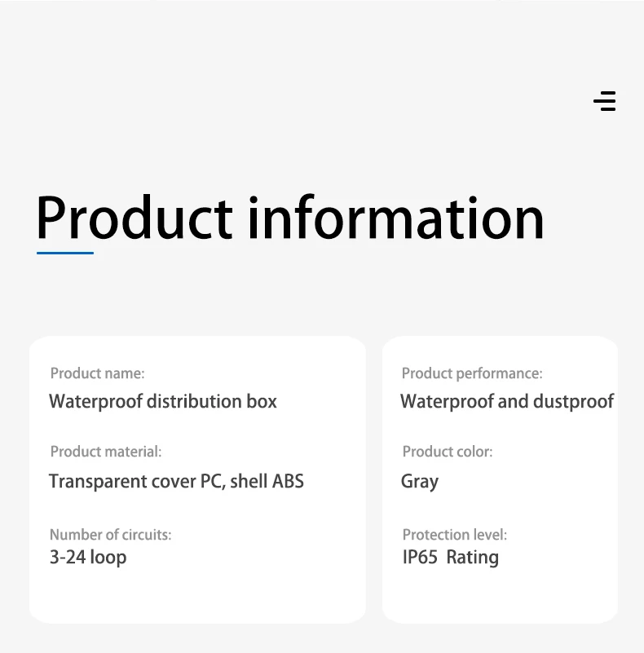Click the "Product material:" label

click(106, 452)
